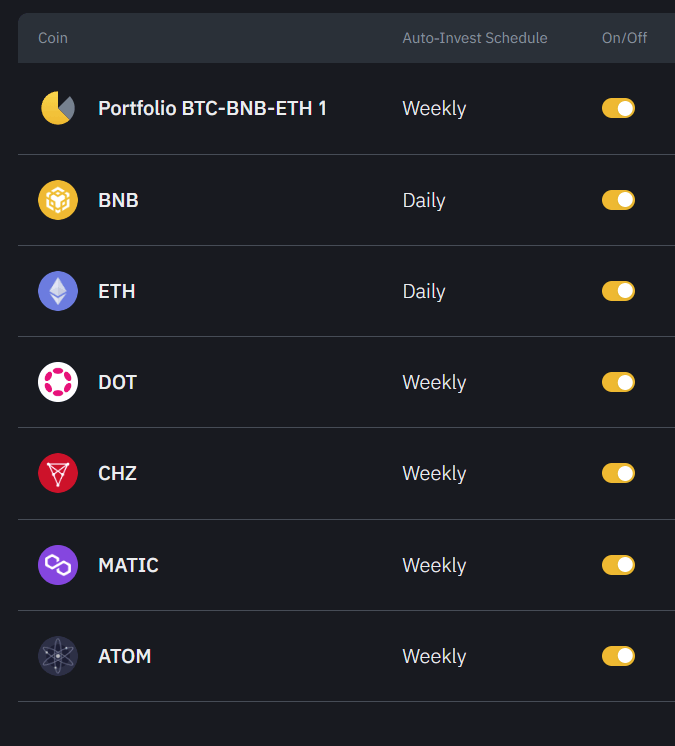This screenshot has width=675, height=746.
Task: Click the MATIC coin icon
Action: pyautogui.click(x=58, y=565)
